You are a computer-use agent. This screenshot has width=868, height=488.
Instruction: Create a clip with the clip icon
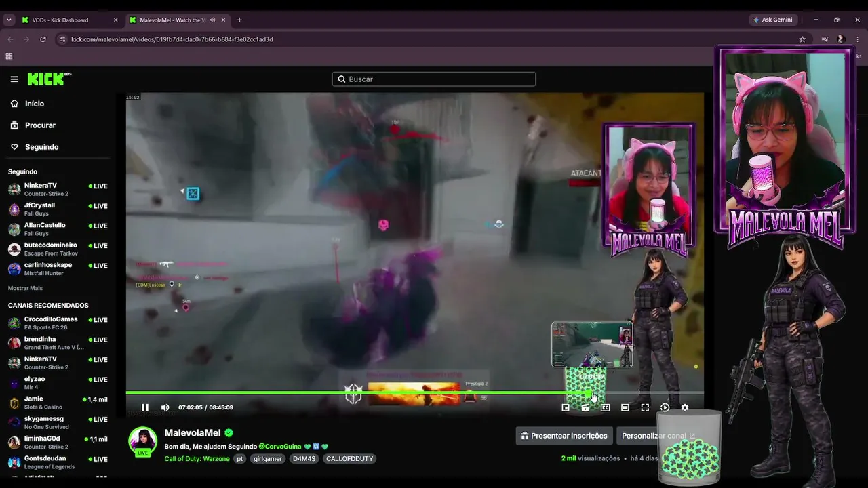[585, 407]
